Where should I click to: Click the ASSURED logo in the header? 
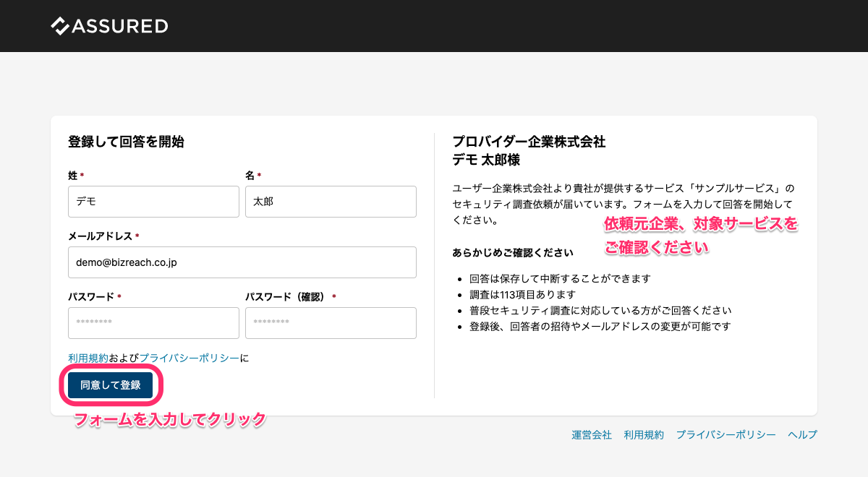(109, 26)
